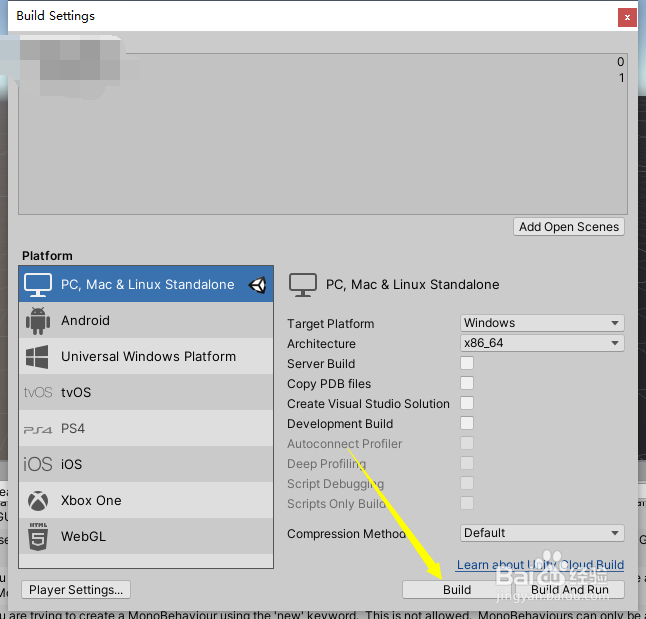This screenshot has width=646, height=619.
Task: Click the Android robot icon
Action: 38,321
